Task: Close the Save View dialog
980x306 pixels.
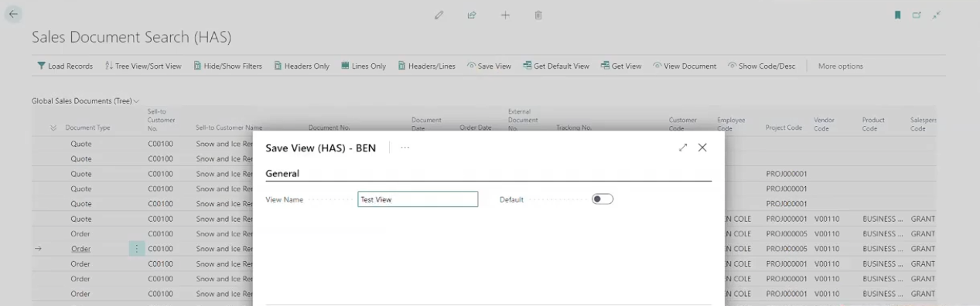Action: 702,148
